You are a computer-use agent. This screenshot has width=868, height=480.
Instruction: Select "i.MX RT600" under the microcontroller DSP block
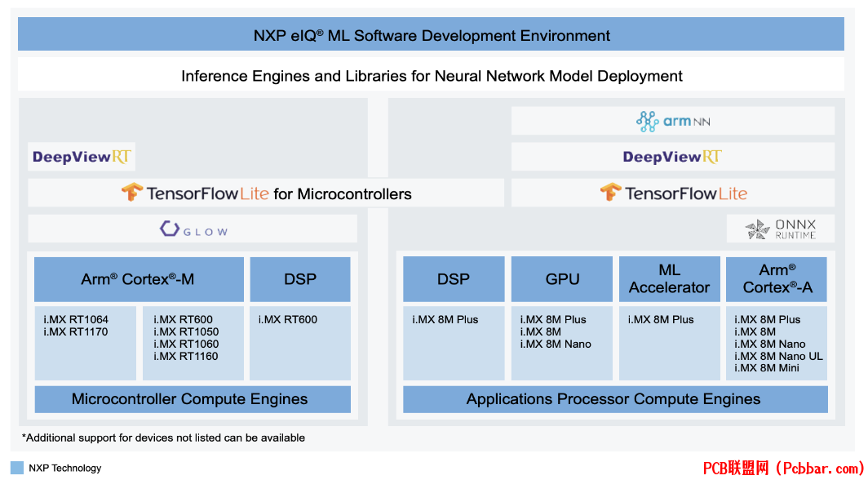[288, 319]
